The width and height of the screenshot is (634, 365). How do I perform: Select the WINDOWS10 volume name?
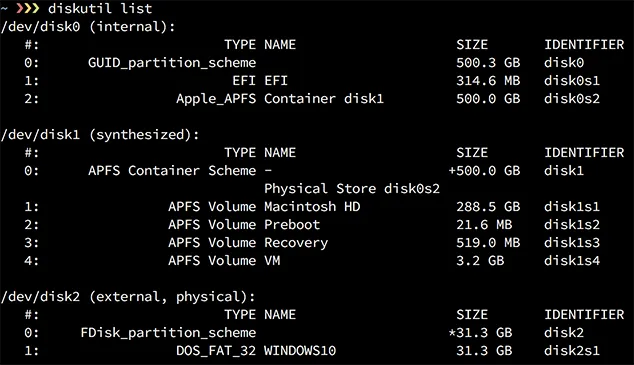click(x=300, y=351)
